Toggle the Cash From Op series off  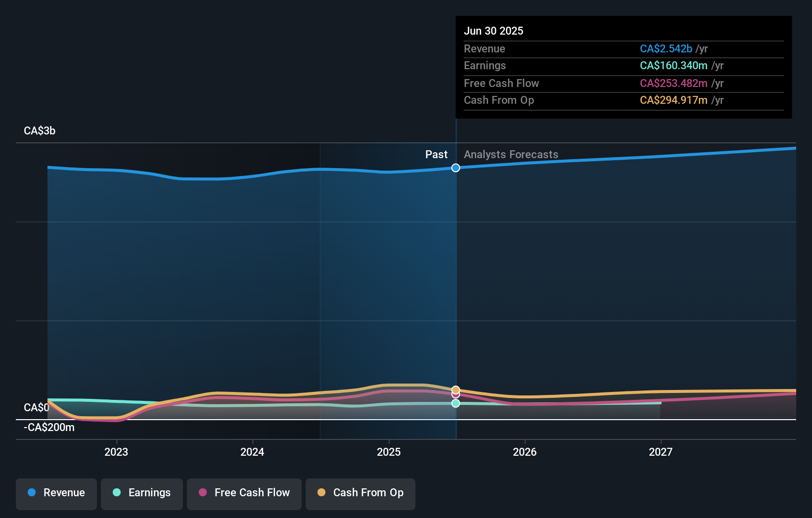360,494
